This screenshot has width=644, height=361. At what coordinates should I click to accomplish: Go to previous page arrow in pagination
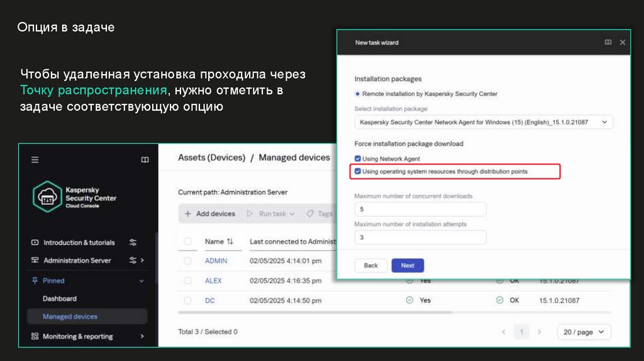coord(504,332)
